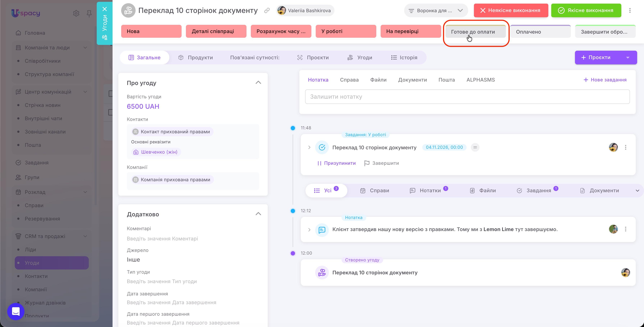This screenshot has height=327, width=644.
Task: Expand more activity filter tabs chevron
Action: pos(637,191)
